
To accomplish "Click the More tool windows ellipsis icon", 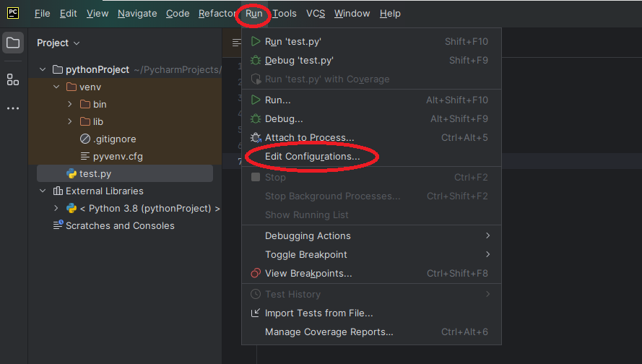I will (13, 108).
